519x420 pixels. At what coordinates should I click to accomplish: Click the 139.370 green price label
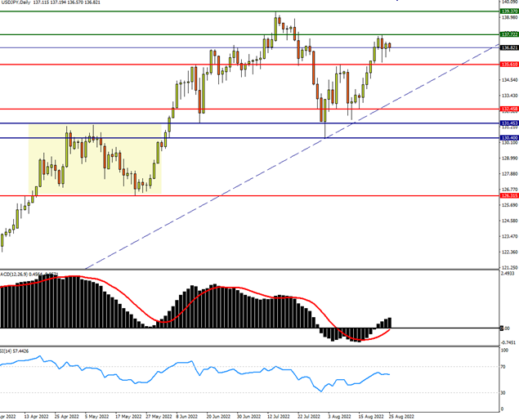(508, 11)
